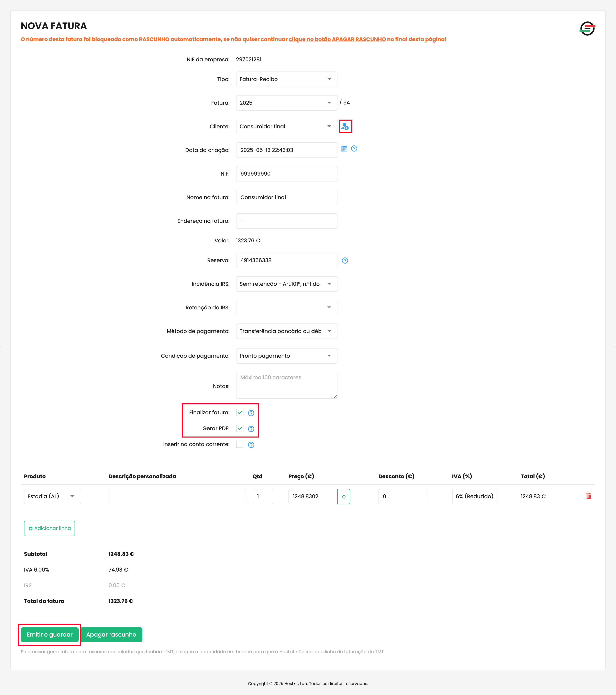The width and height of the screenshot is (616, 695).
Task: Click the Produto column header
Action: click(35, 476)
